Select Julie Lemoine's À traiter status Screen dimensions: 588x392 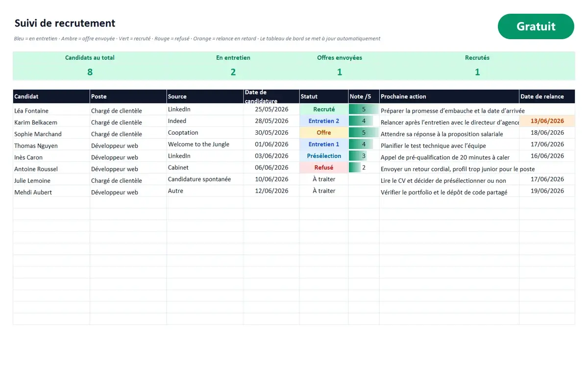[324, 179]
